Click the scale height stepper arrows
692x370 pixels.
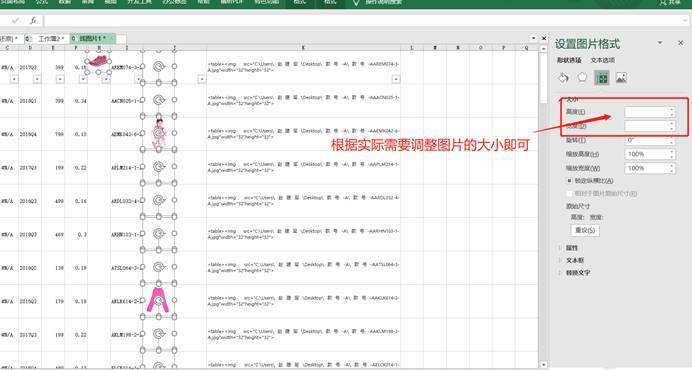coord(672,154)
